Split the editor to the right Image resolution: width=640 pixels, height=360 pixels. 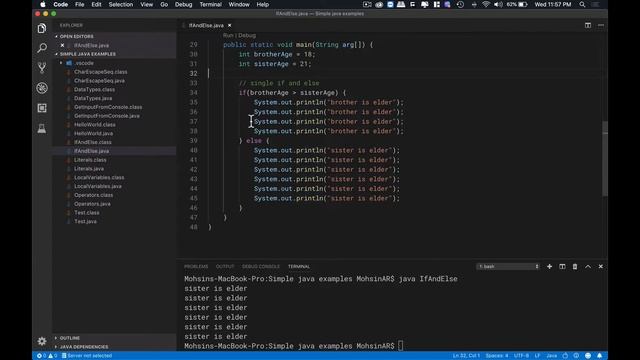coord(588,25)
